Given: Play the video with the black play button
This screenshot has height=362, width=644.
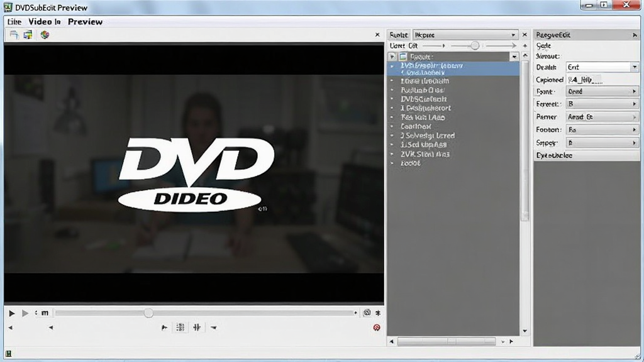Looking at the screenshot, I should pos(12,313).
